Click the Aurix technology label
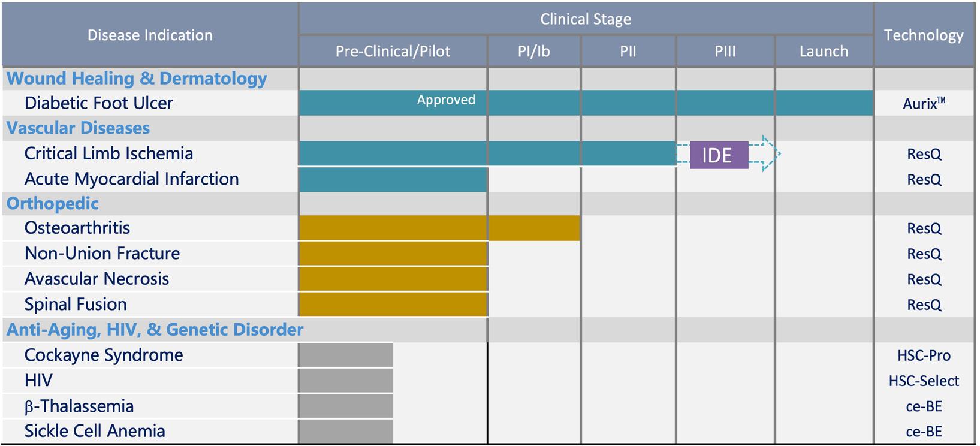Screen dimensions: 980x446 coord(924,103)
